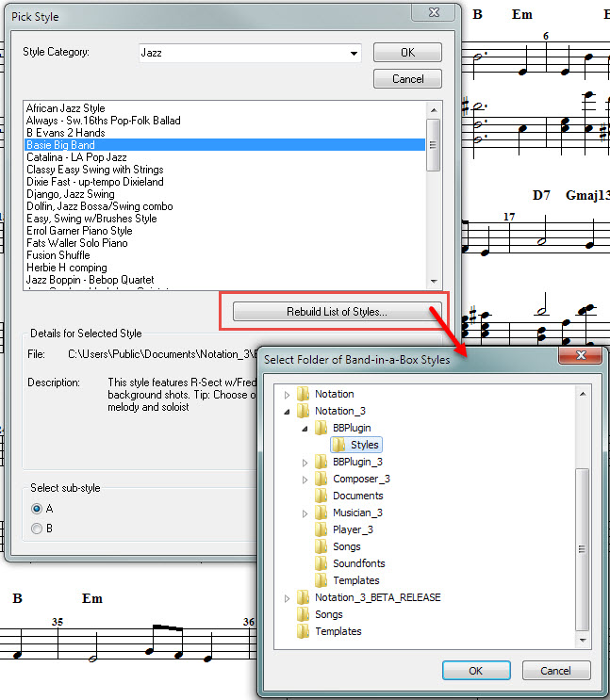This screenshot has height=700, width=610.
Task: Click the Player_3 folder icon
Action: pos(321,529)
